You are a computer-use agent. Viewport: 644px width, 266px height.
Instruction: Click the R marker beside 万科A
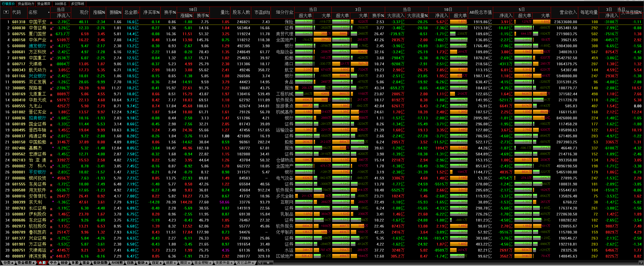(x=51, y=167)
